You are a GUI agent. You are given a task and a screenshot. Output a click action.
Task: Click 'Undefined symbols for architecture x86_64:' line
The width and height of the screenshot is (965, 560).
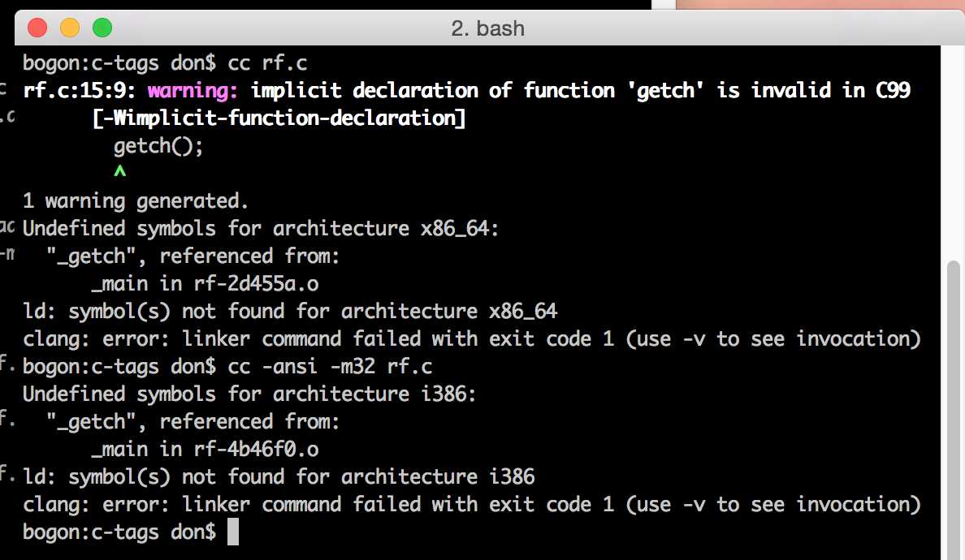(260, 229)
